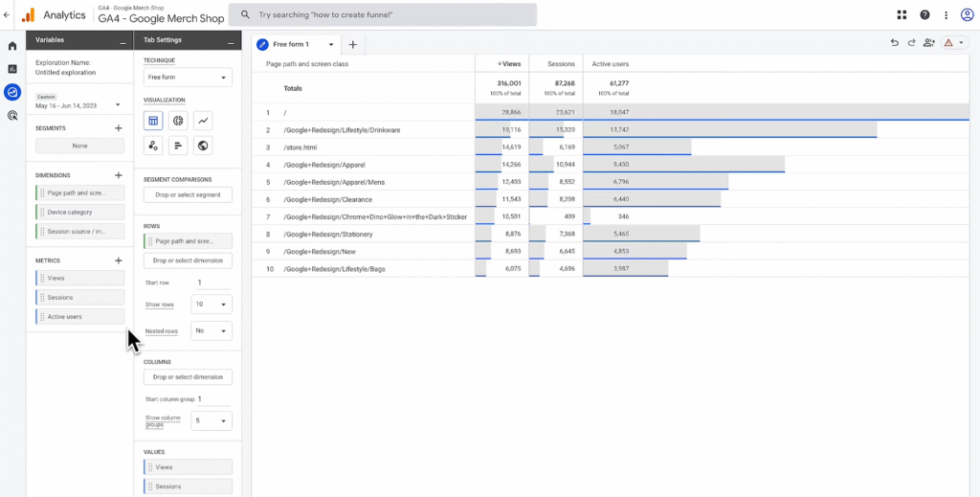Open the Reports icon in left sidebar

click(x=11, y=69)
